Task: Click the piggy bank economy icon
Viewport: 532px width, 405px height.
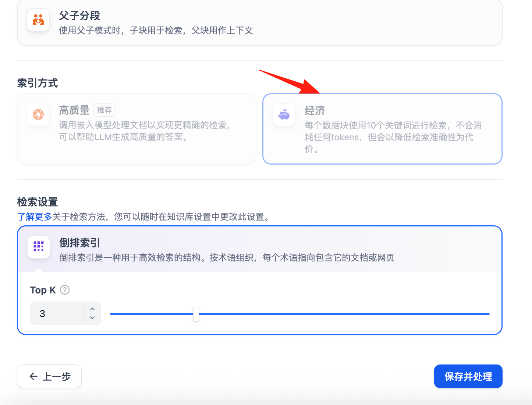Action: click(284, 115)
